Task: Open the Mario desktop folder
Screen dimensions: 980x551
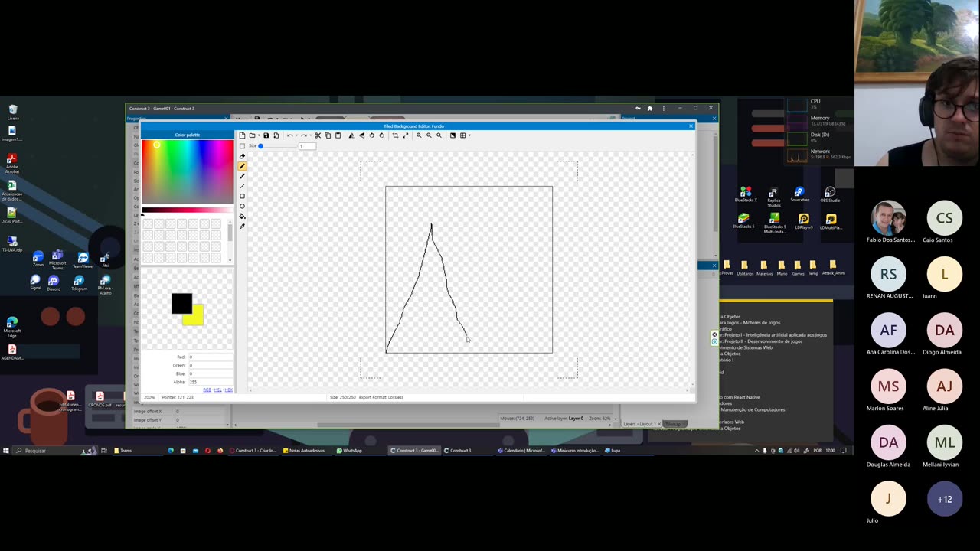Action: 781,268
